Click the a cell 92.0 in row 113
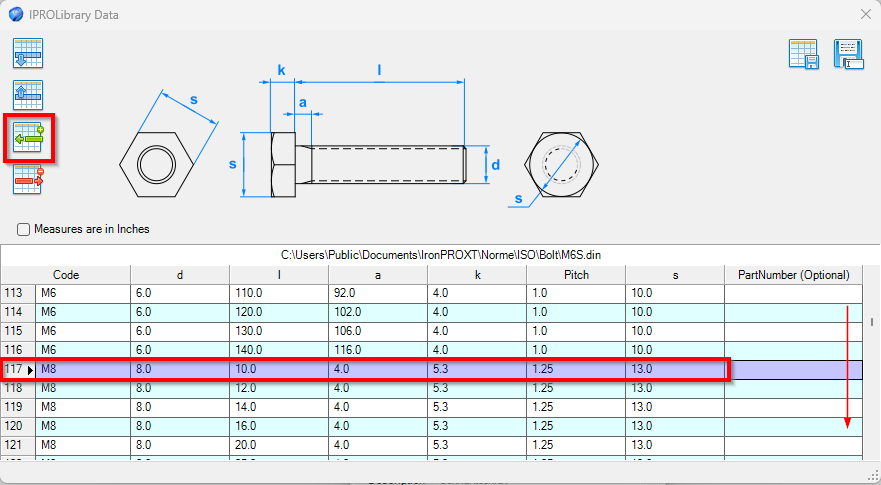 coord(378,293)
